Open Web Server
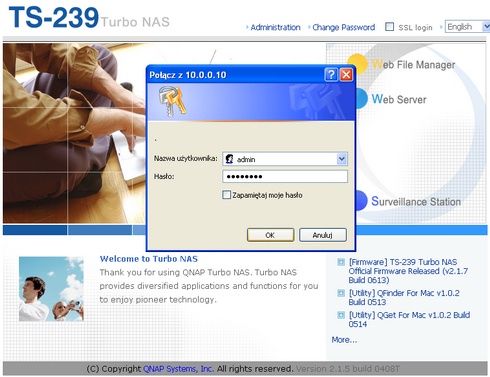Image resolution: width=490 pixels, height=377 pixels. tap(399, 99)
